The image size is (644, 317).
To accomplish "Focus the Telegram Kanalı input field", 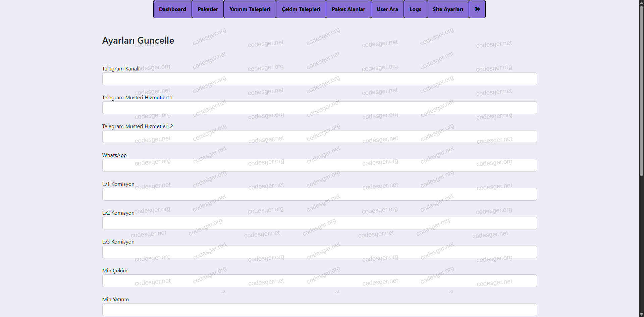I will [x=319, y=79].
